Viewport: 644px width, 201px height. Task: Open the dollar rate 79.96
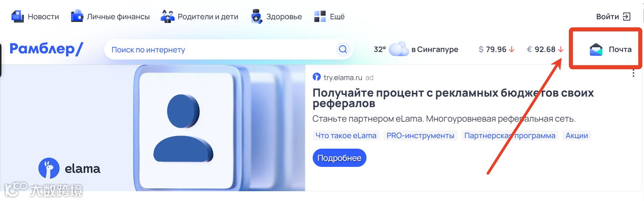coord(496,49)
